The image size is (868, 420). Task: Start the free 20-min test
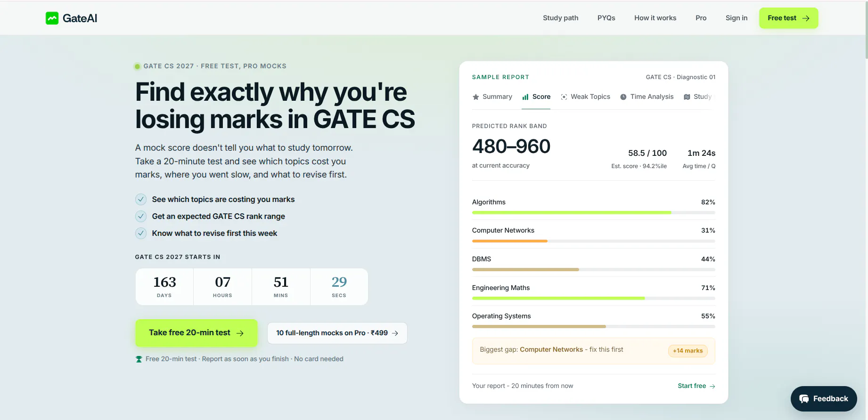[197, 333]
